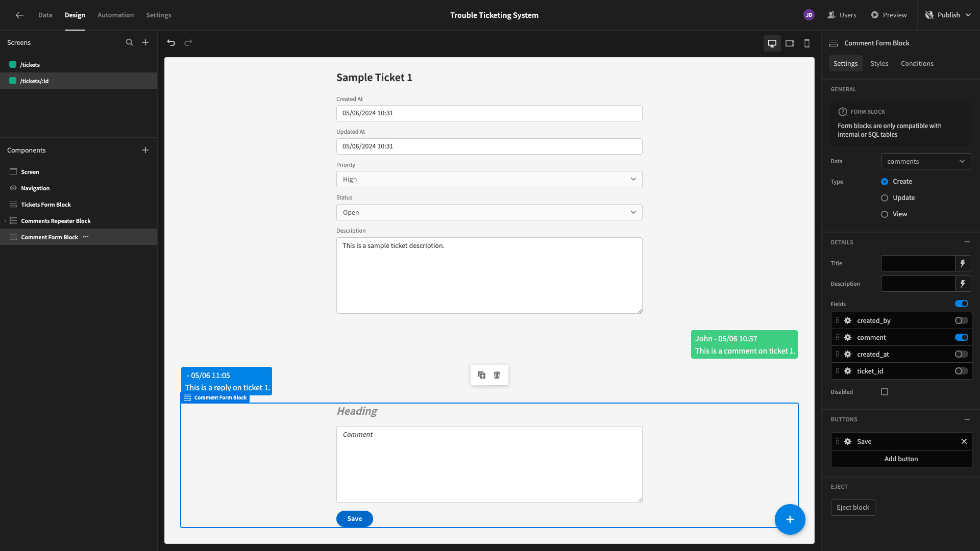Screen dimensions: 980x551
Task: Duplicate the selected component
Action: [x=482, y=375]
